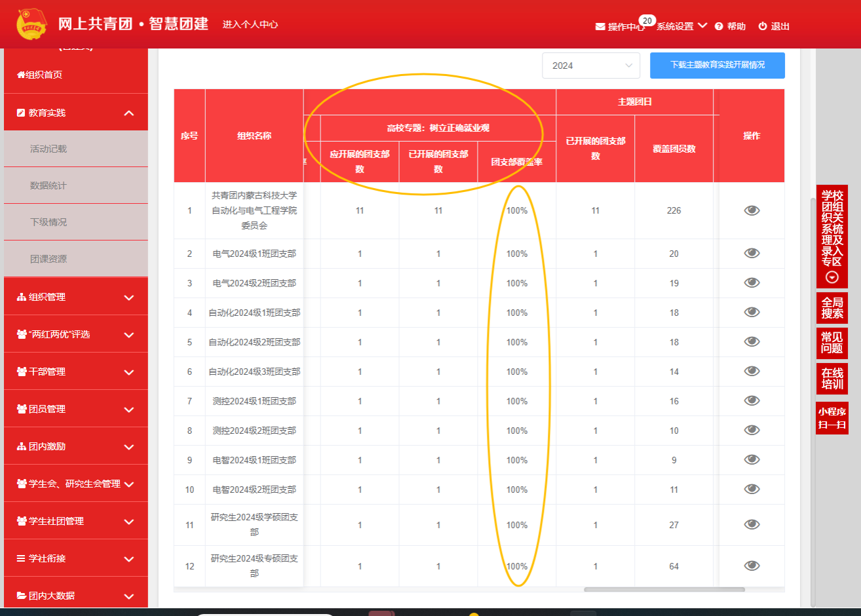Screen dimensions: 861x616
Task: Click the 退出 power logout icon
Action: (x=763, y=26)
